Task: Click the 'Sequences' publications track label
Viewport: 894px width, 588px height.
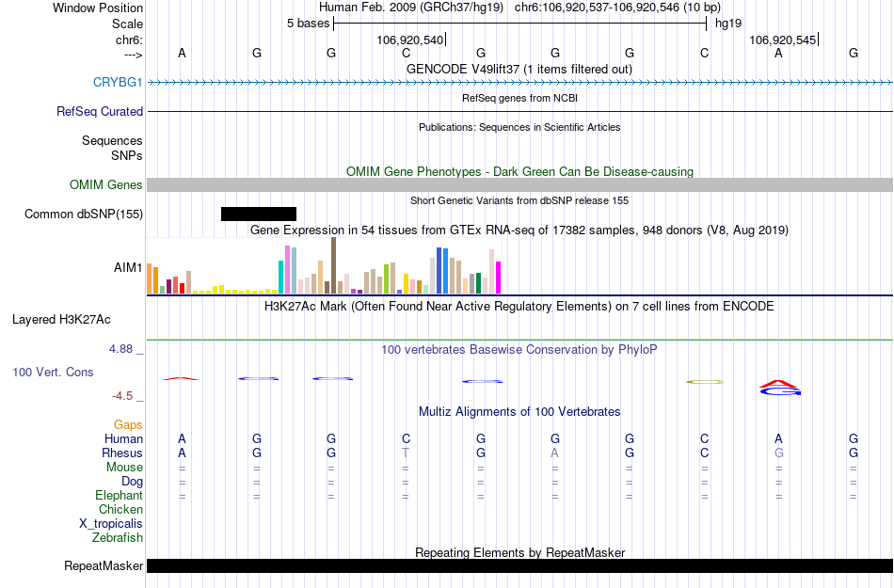Action: pyautogui.click(x=112, y=141)
